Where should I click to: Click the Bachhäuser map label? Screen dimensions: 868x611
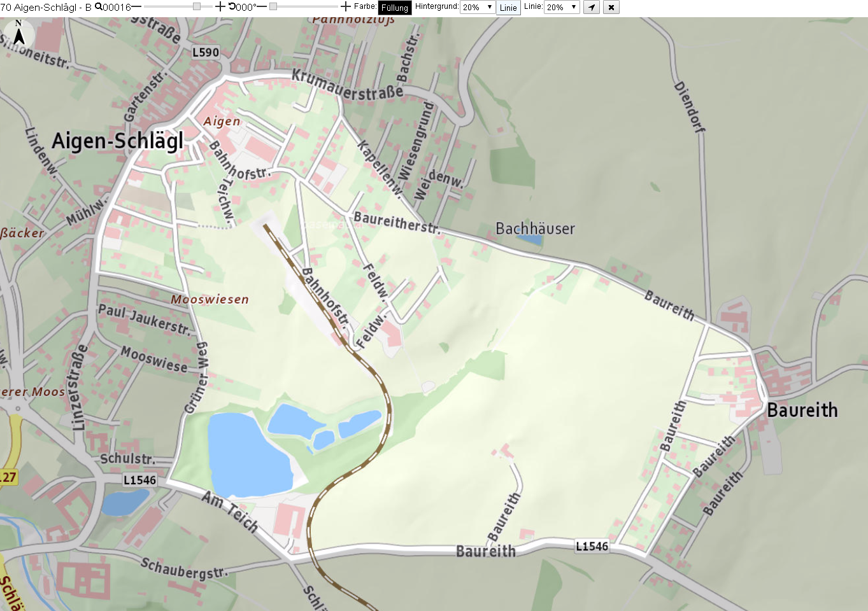[x=535, y=228]
